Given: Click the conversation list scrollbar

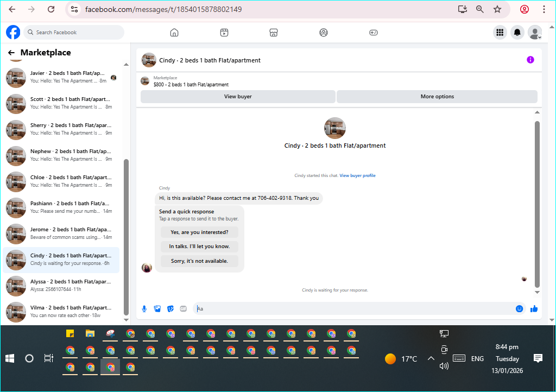Looking at the screenshot, I should (x=126, y=237).
